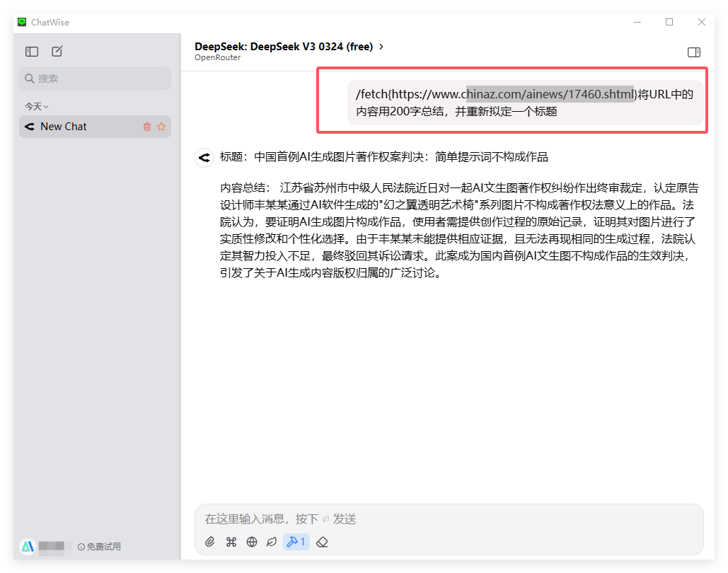Star the New Chat conversation
The width and height of the screenshot is (728, 573).
161,127
